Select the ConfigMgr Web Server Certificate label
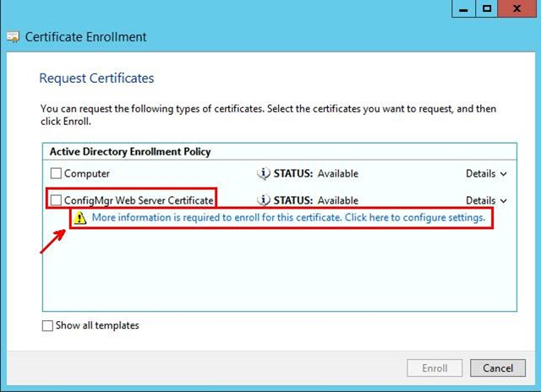 click(x=139, y=200)
